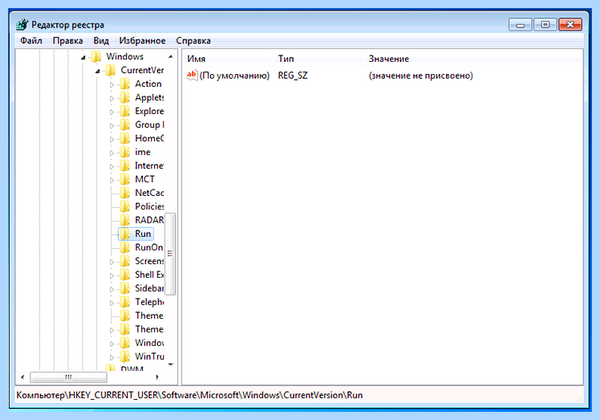Select the RunOn key label

(149, 247)
